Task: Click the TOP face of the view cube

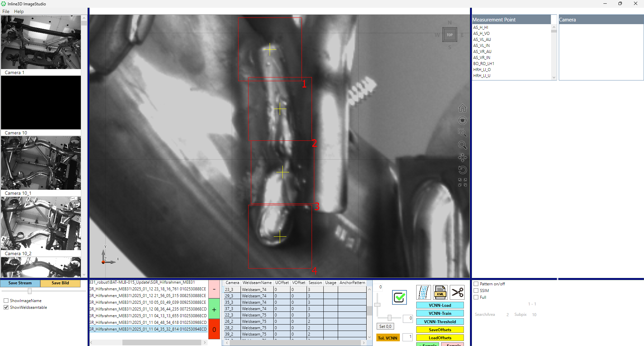Action: tap(450, 35)
